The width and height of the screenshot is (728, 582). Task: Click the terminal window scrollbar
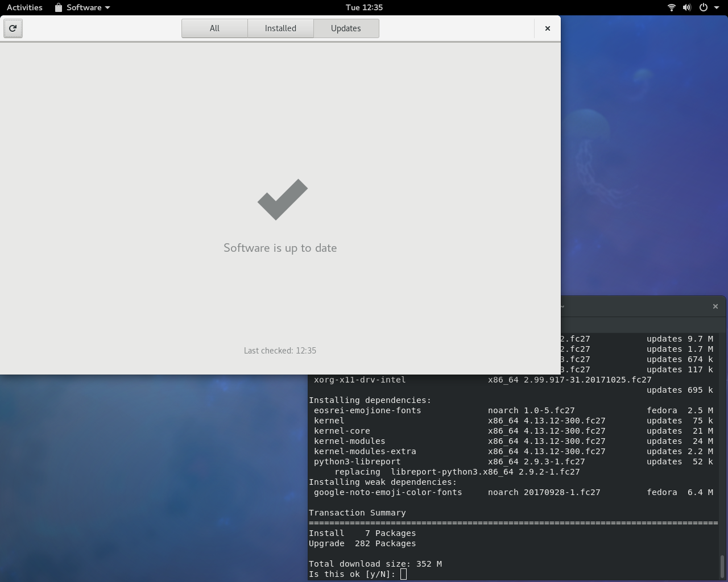pos(722,566)
